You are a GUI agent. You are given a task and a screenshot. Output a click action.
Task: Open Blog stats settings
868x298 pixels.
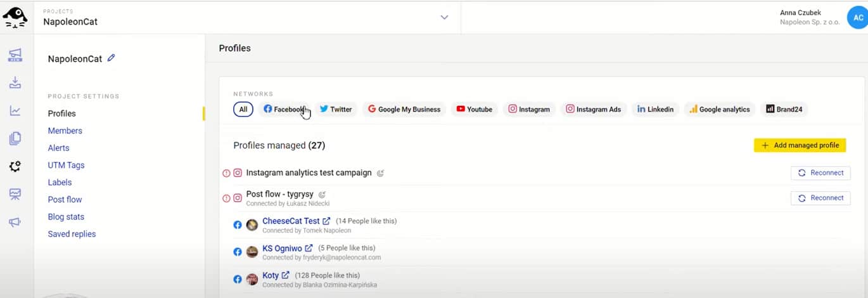pos(66,216)
